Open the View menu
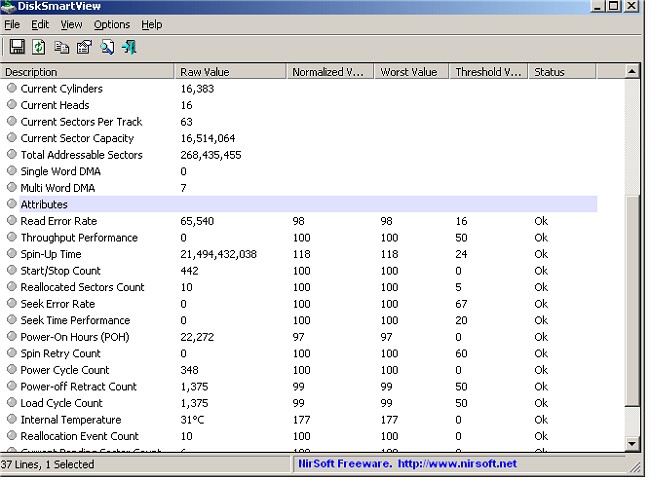This screenshot has width=650, height=480. 71,24
